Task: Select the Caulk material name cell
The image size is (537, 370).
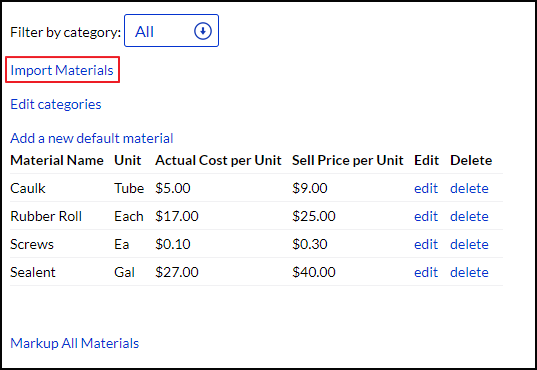Action: coord(28,188)
